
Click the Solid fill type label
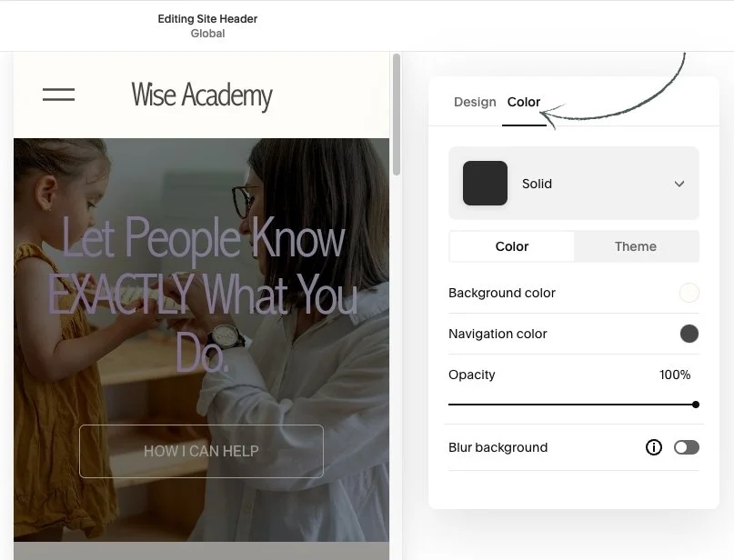(537, 184)
